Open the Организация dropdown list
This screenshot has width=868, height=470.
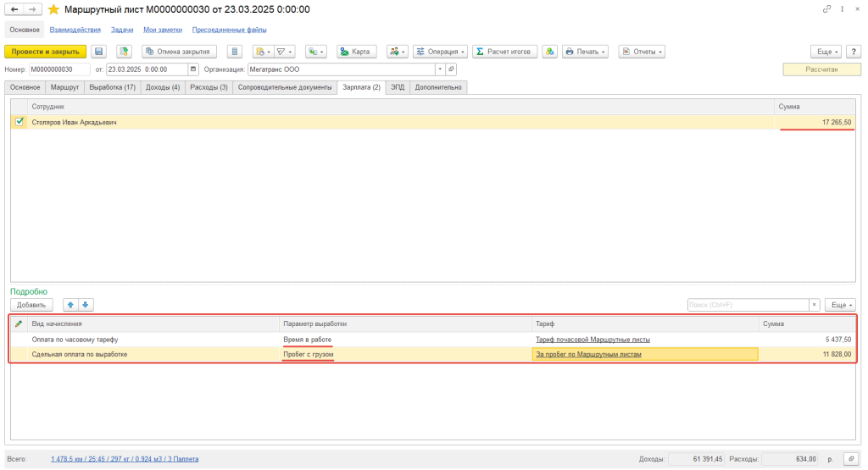click(439, 69)
